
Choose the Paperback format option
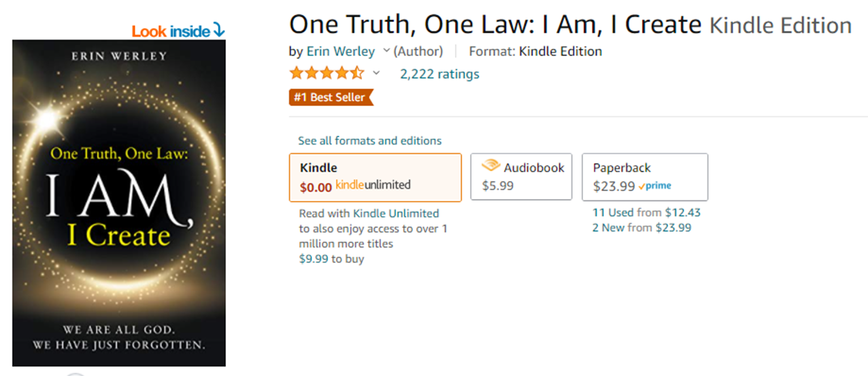[645, 177]
